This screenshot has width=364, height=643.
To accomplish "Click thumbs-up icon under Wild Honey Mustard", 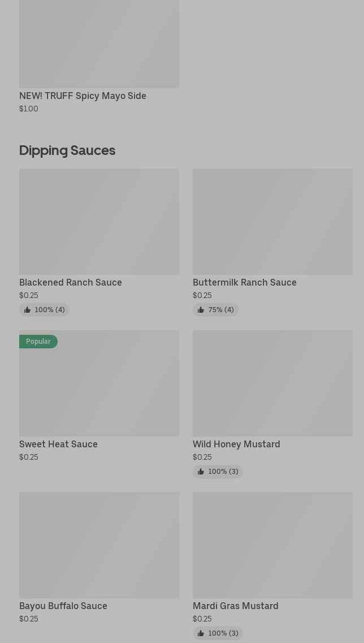I will (x=201, y=472).
